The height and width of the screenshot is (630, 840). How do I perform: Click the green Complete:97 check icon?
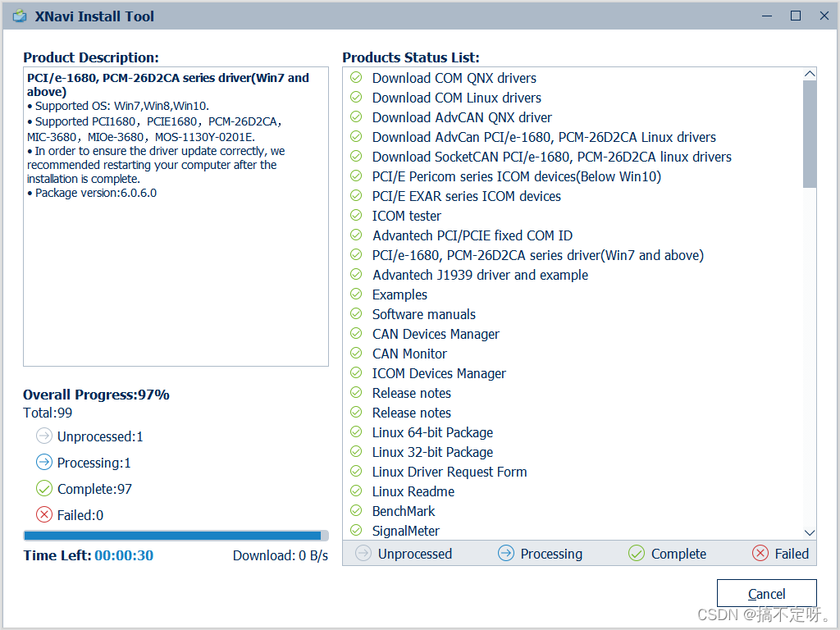[44, 488]
